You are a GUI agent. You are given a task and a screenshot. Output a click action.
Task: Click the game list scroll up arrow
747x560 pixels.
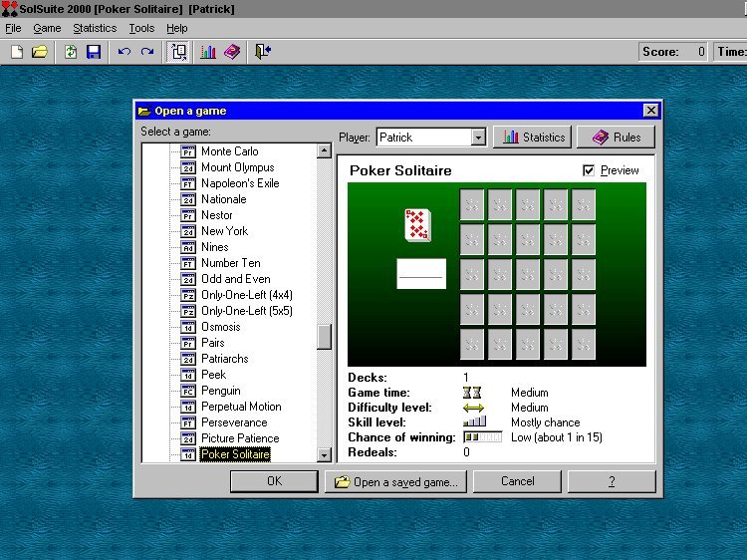pyautogui.click(x=324, y=151)
